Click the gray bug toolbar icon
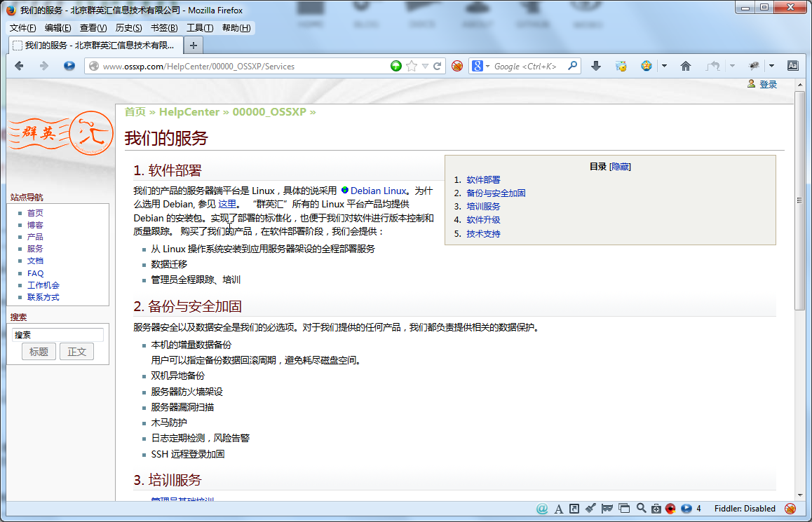The height and width of the screenshot is (522, 812). click(x=754, y=66)
